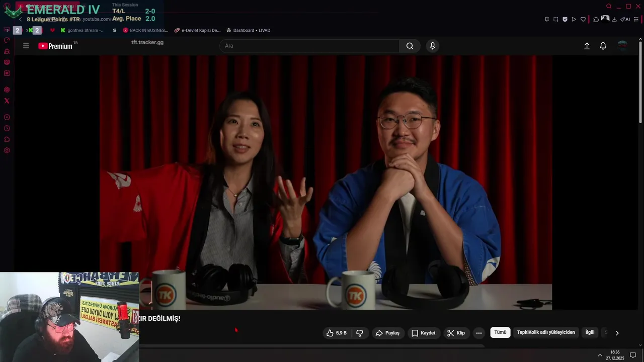Image resolution: width=644 pixels, height=362 pixels.
Task: Open the BACK IN BUSINES... bookmark
Action: coord(145,30)
